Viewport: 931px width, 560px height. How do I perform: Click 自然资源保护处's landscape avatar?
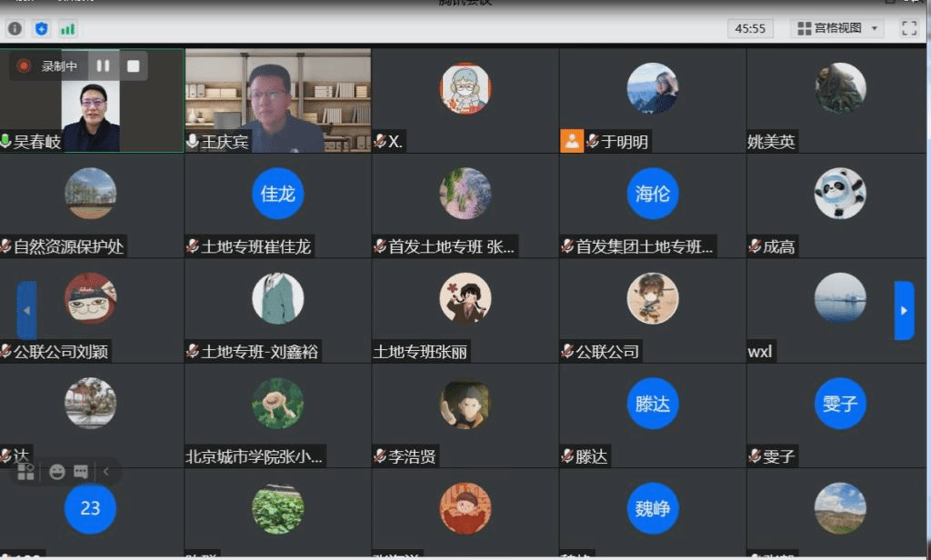pos(90,194)
